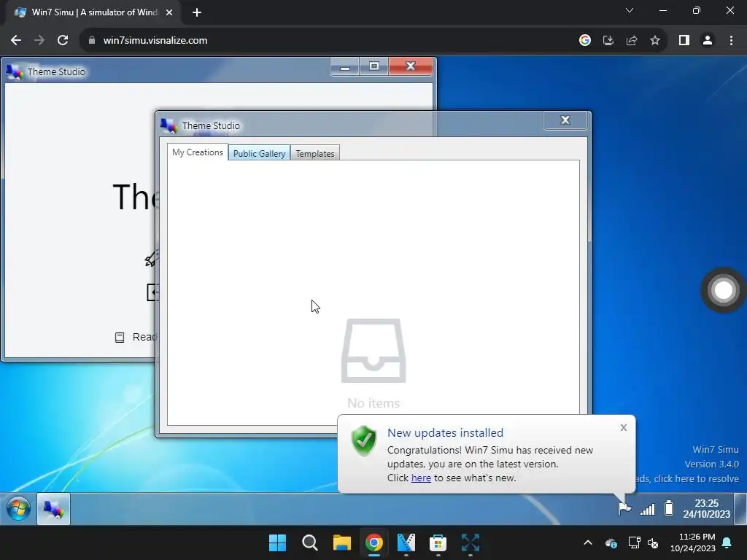Open Windows clock showing 11:26 PM
Viewport: 747px width, 560px height.
pos(693,542)
